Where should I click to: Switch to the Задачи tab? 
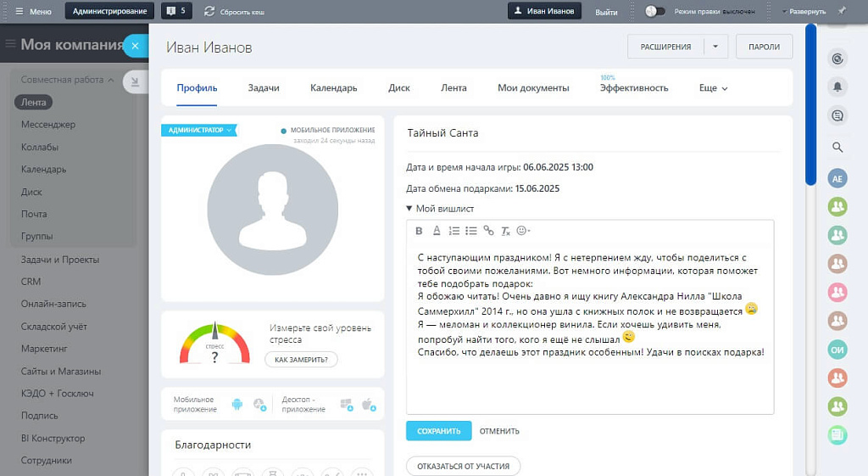[264, 88]
